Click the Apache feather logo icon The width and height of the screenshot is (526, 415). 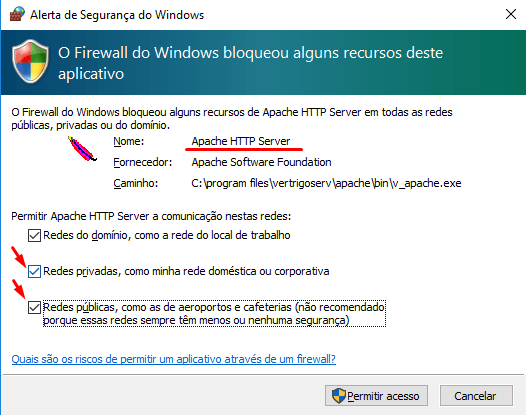(82, 149)
